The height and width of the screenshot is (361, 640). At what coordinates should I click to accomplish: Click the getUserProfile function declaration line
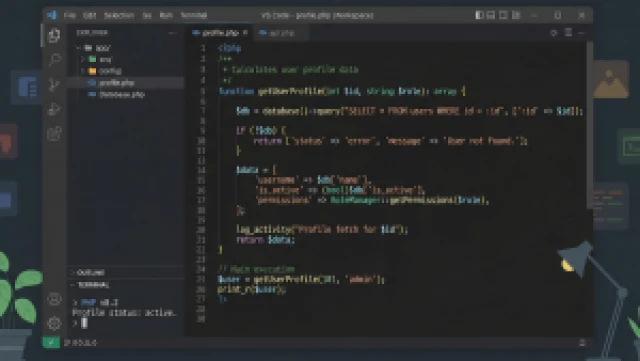click(x=342, y=91)
